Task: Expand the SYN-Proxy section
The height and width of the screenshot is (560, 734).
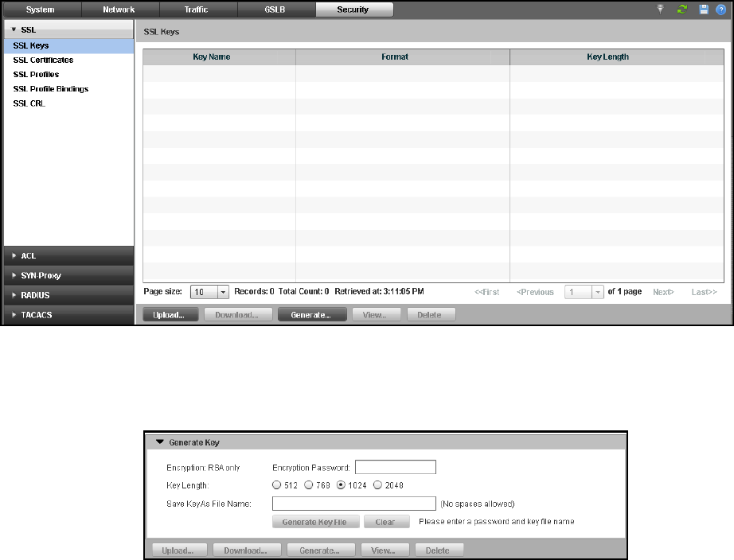Action: [x=68, y=275]
